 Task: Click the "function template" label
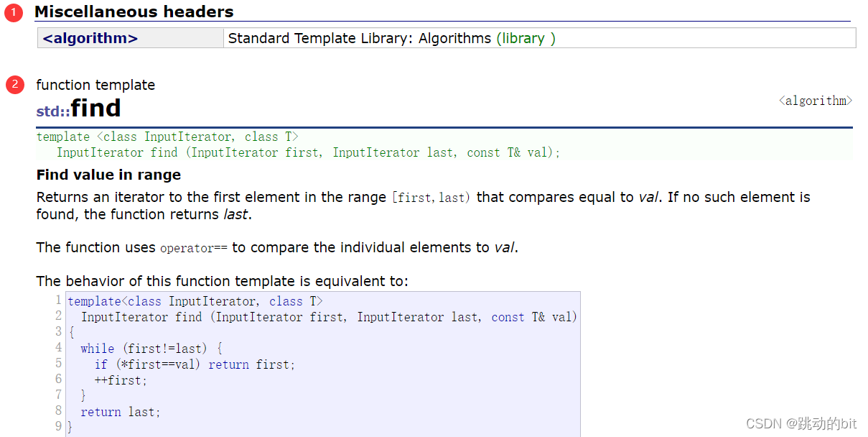95,85
